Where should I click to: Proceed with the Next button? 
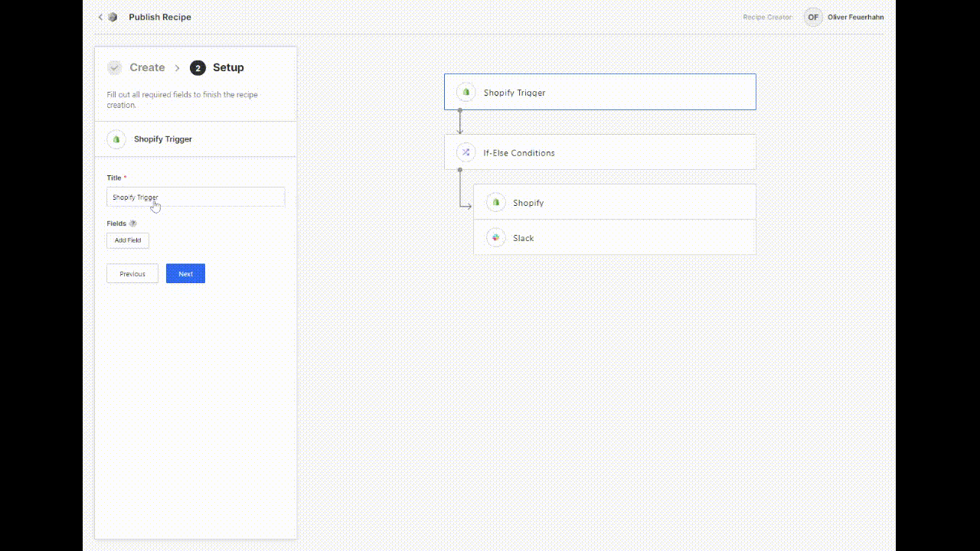(185, 274)
